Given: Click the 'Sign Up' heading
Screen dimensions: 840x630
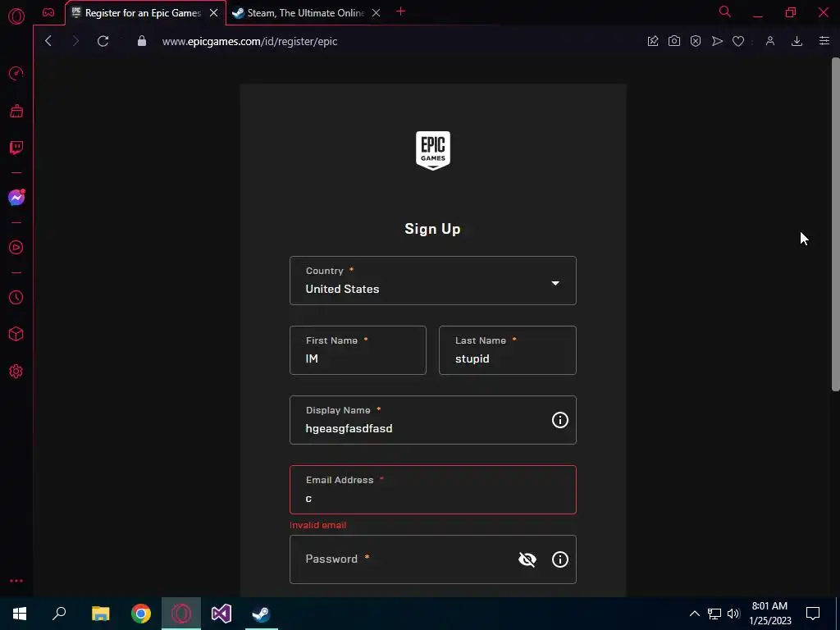Looking at the screenshot, I should click(x=433, y=229).
